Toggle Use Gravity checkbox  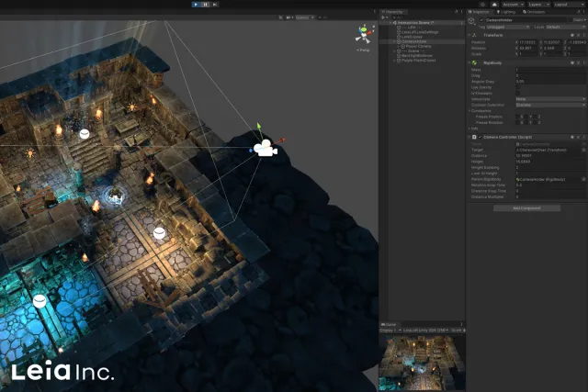point(518,87)
